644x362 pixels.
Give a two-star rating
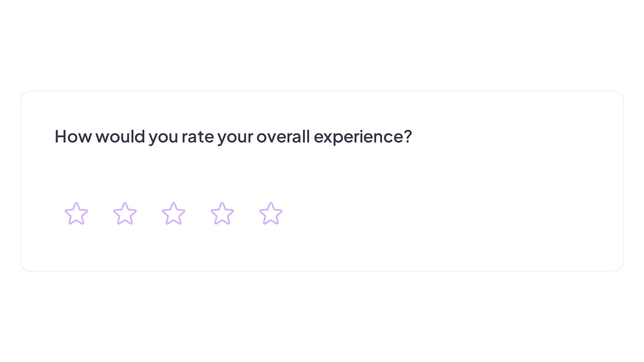125,214
